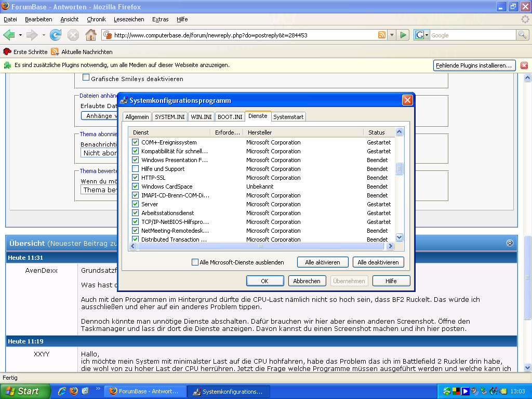Open Aktuelle Nachrichten feed bookmark
The image size is (532, 399).
[82, 52]
